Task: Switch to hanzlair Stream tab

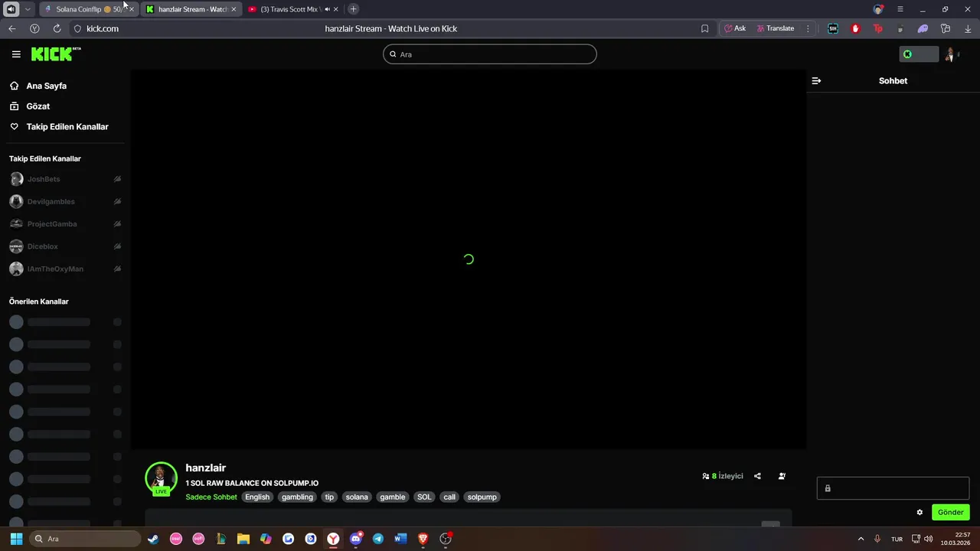Action: [191, 9]
